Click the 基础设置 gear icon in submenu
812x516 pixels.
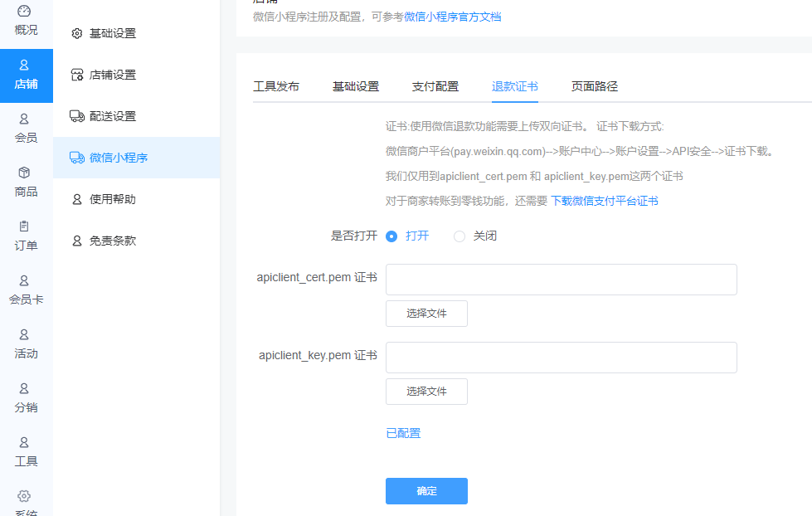pyautogui.click(x=76, y=34)
